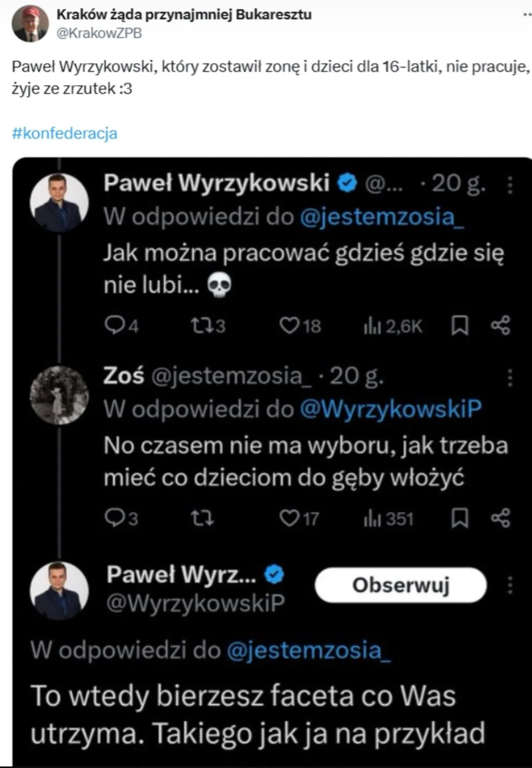This screenshot has height=768, width=532.
Task: Bookmark Zoś's reply tweet
Action: coord(460,518)
